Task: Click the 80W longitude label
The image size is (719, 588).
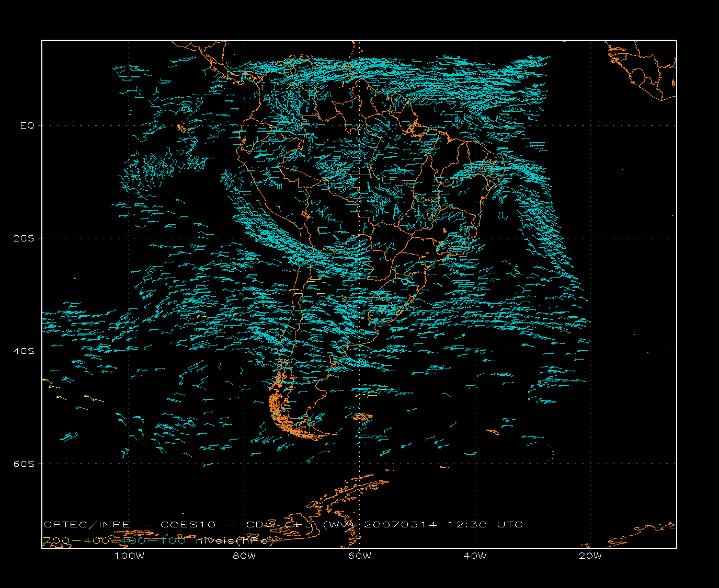Action: tap(244, 556)
